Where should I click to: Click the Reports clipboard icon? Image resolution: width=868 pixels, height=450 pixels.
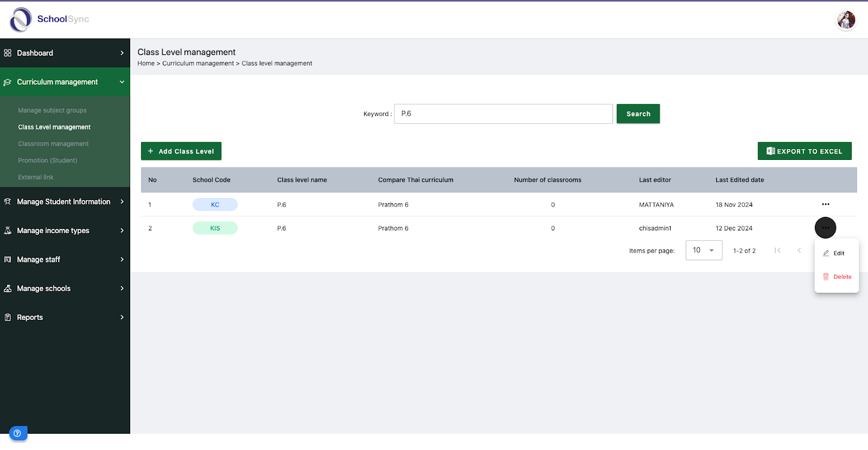(x=8, y=317)
